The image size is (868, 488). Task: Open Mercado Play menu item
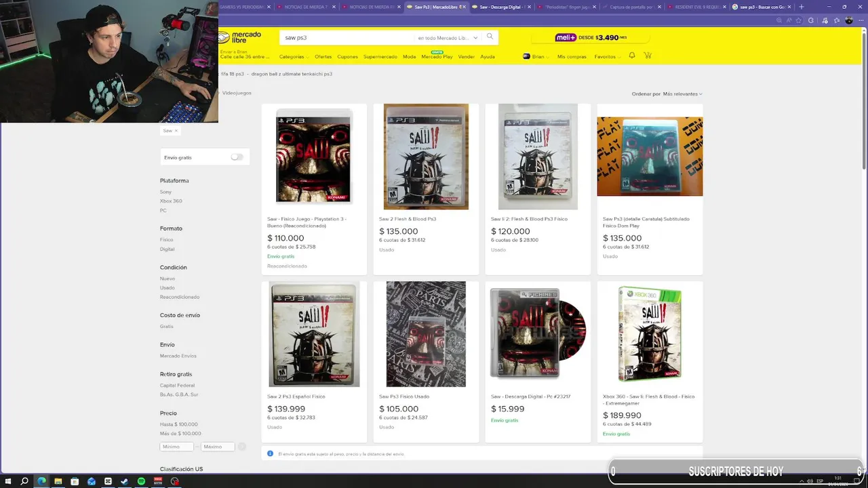click(x=437, y=57)
